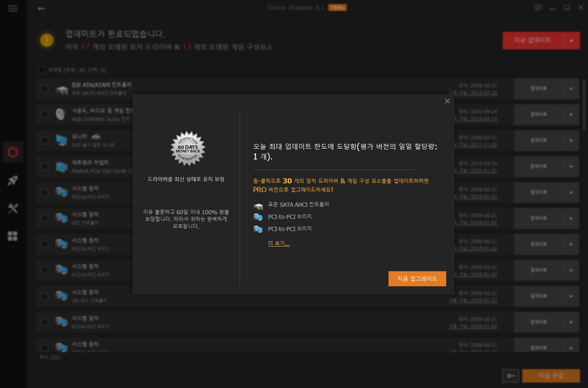Click the LPC 컨트롤러 system device icon

pyautogui.click(x=61, y=218)
